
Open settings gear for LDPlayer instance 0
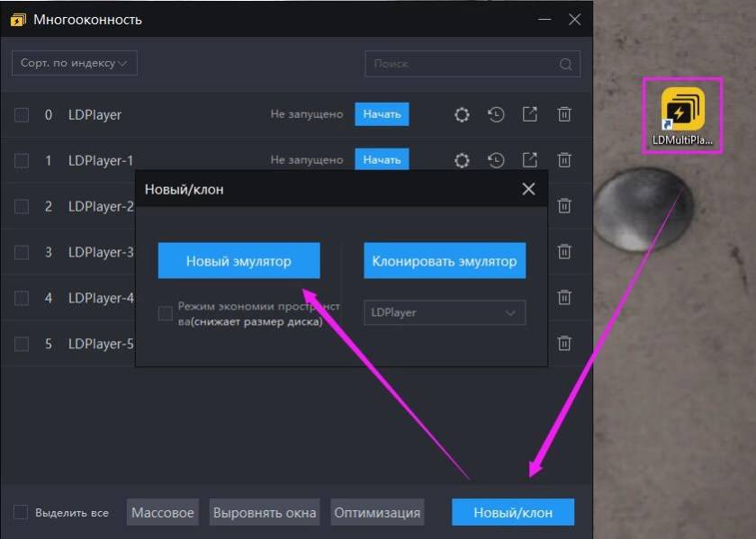tap(462, 114)
